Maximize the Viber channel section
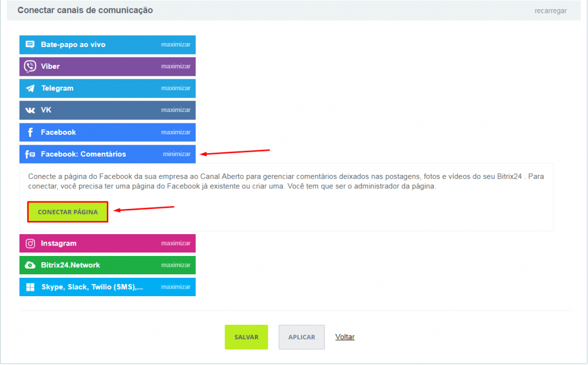 [x=176, y=67]
